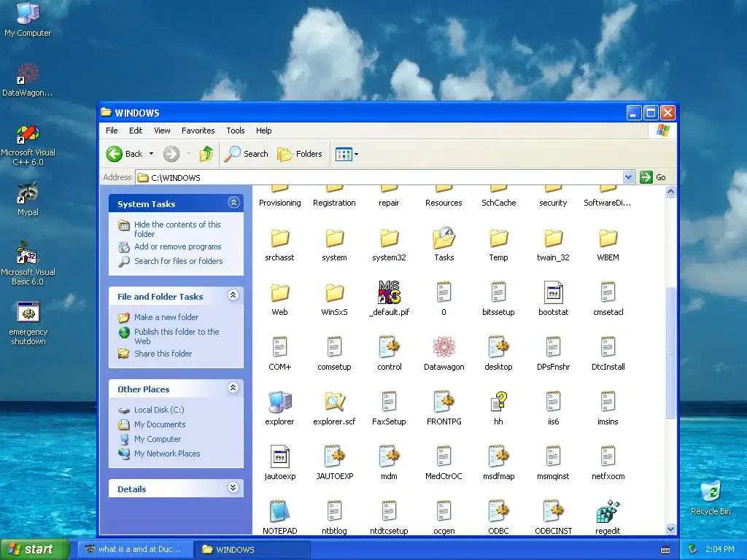Collapse the File and Folder Tasks panel
The height and width of the screenshot is (560, 747).
tap(233, 295)
